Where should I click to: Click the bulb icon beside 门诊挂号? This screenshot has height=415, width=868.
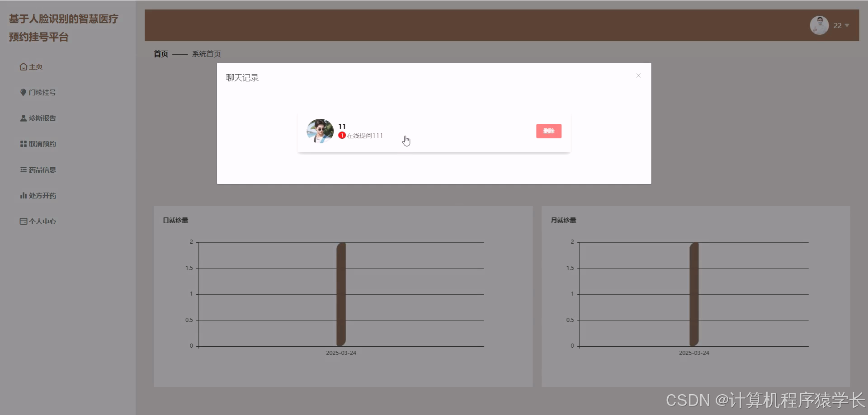click(x=24, y=92)
